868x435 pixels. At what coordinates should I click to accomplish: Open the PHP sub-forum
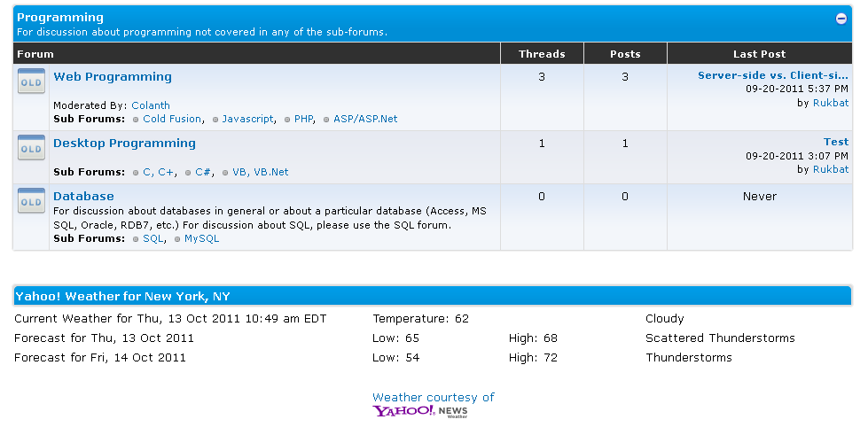(304, 119)
